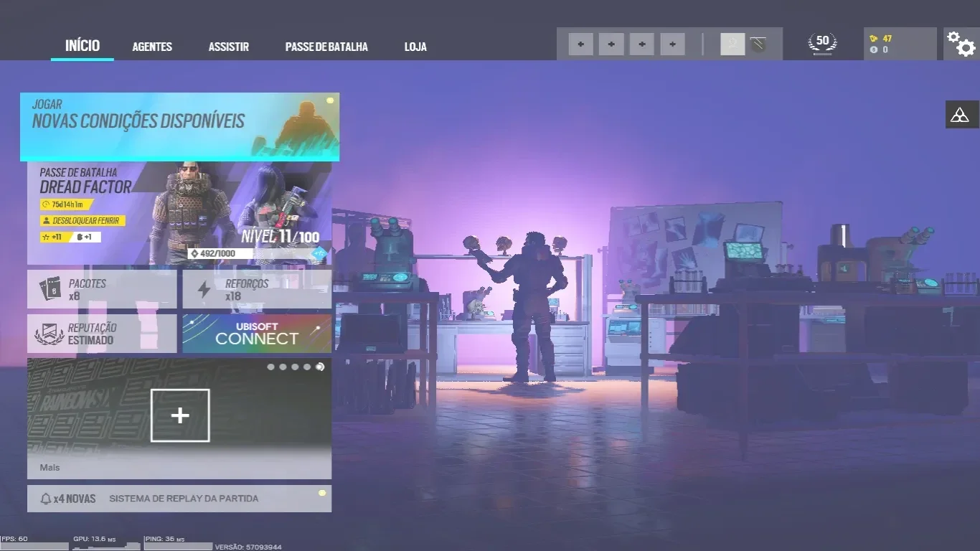Click the yellow renown currency icon
The image size is (980, 551).
point(874,39)
